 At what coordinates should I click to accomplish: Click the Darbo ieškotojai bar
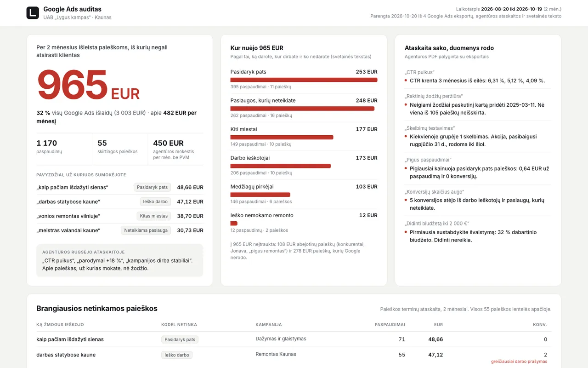tap(281, 166)
